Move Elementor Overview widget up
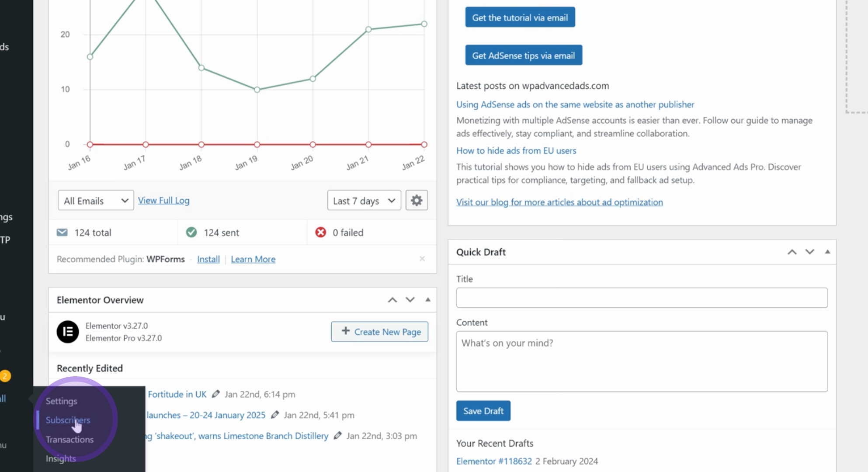 [392, 300]
